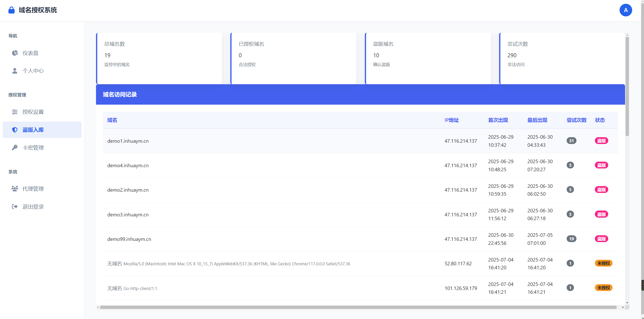
Task: Click IP address 101.126.59.179
Action: pos(461,288)
